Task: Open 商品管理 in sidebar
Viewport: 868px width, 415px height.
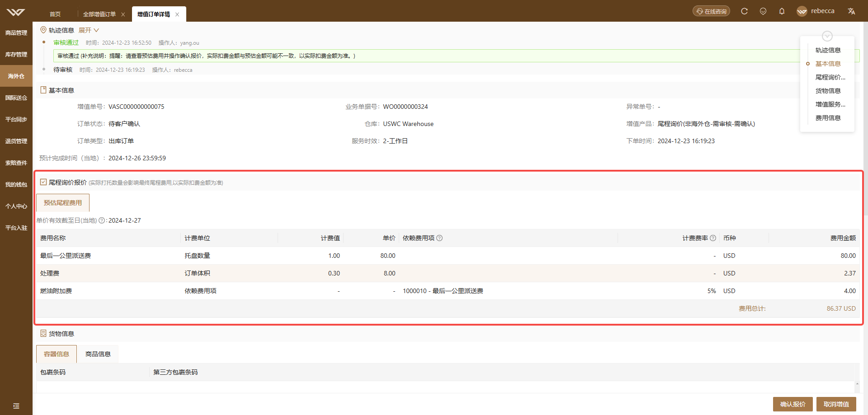Action: click(x=16, y=33)
